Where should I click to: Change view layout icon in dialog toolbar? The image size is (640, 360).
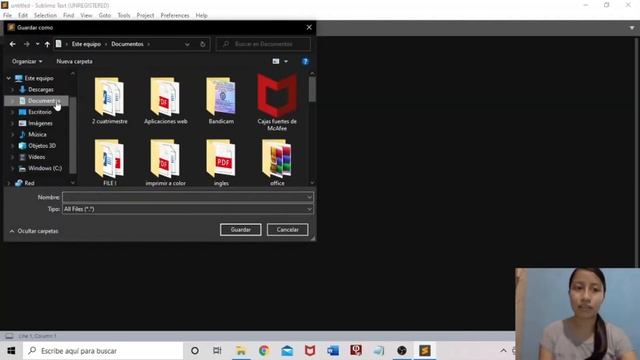(x=276, y=61)
